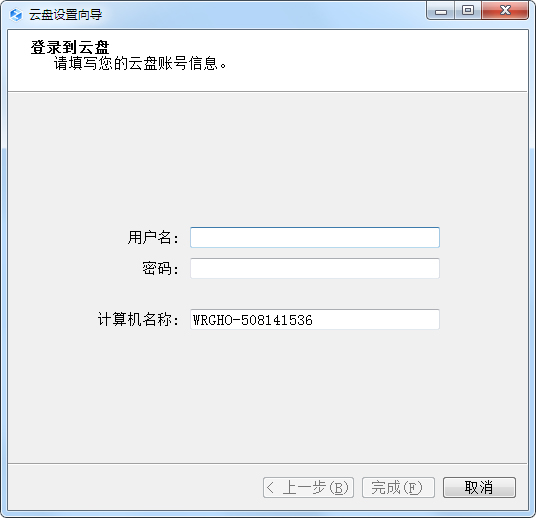Click blank white space in the header banner
Screen dimensions: 536x518
click(x=376, y=62)
